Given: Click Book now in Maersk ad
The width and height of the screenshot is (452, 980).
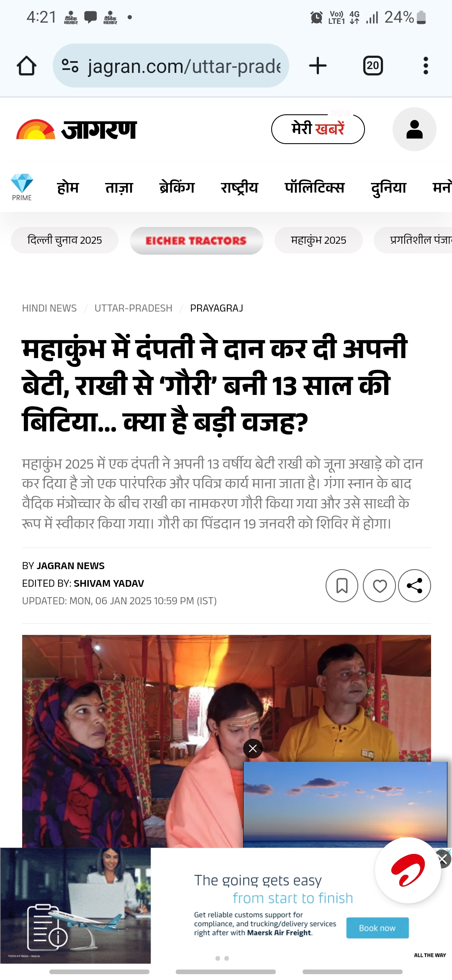Looking at the screenshot, I should [x=377, y=928].
